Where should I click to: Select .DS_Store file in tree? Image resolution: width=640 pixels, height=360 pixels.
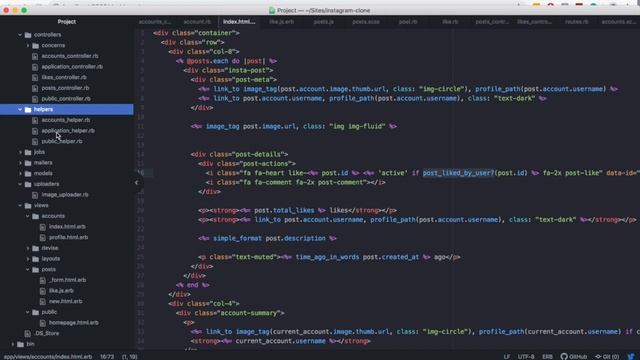47,333
